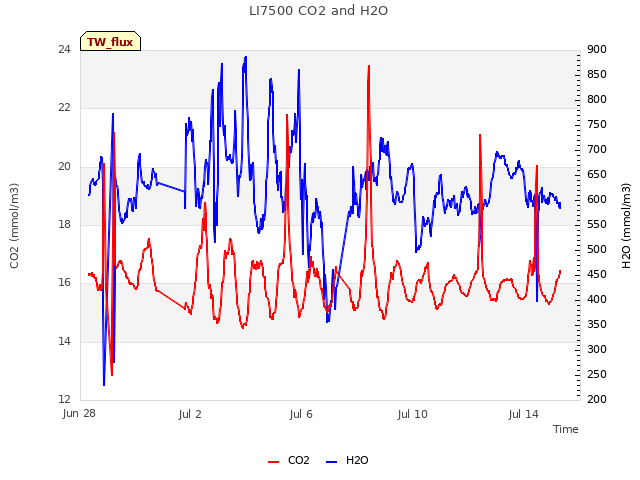
Task: Click the blue H2O legend line marker
Action: [x=331, y=462]
